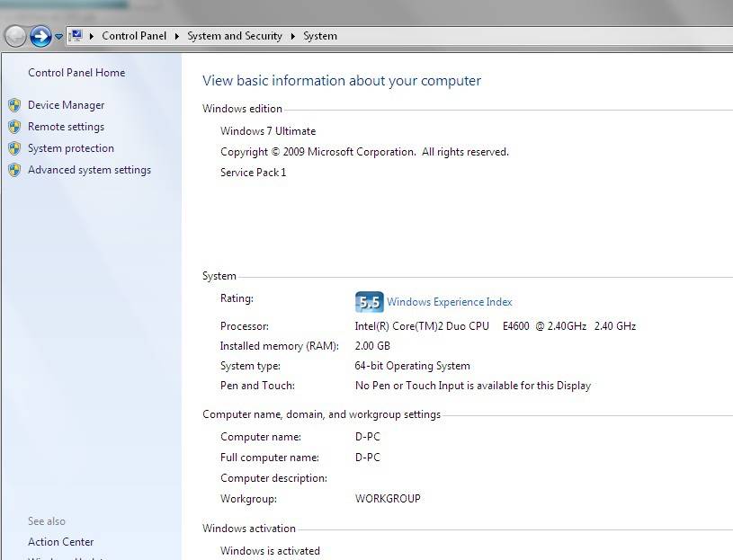Click shield icon beside Advanced system settings
Screen dimensions: 733x560
click(x=14, y=170)
